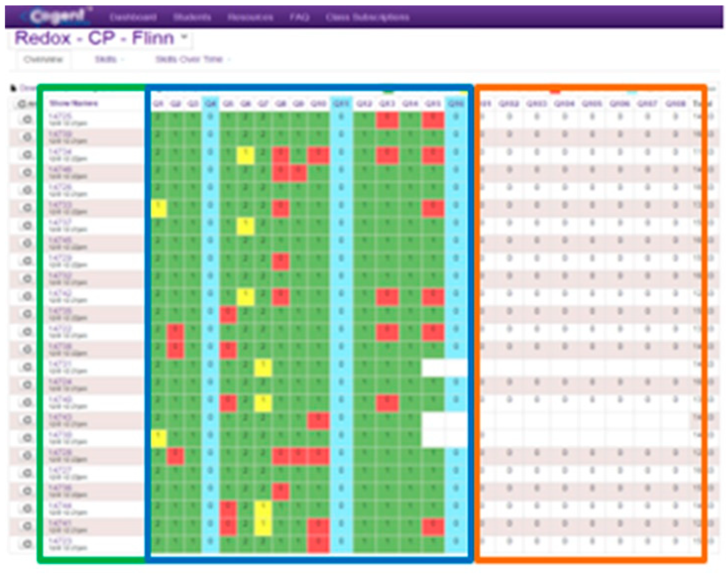Click the yellow cell in Q1 column

[x=159, y=208]
